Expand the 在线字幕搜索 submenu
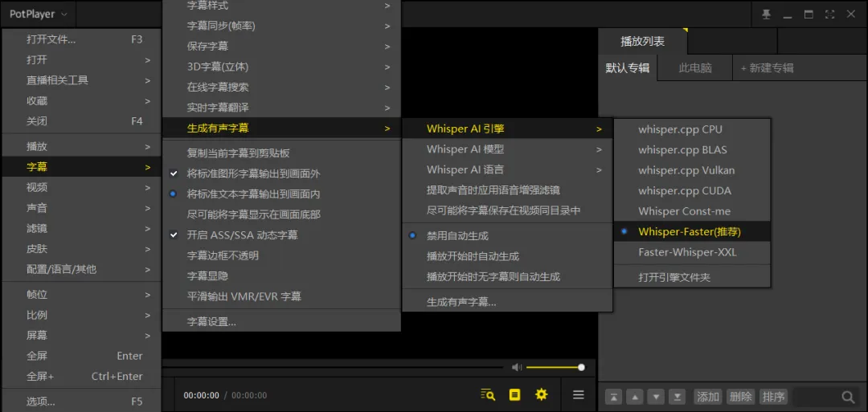868x412 pixels. [x=281, y=88]
